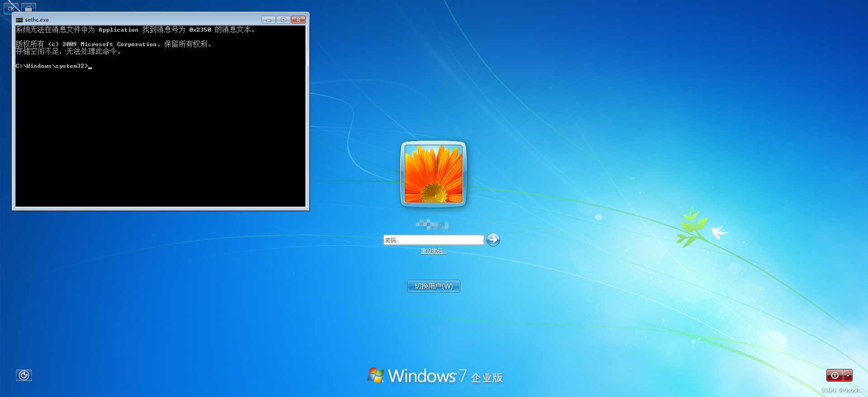
Task: Expand the shutdown options arrow menu
Action: point(848,375)
